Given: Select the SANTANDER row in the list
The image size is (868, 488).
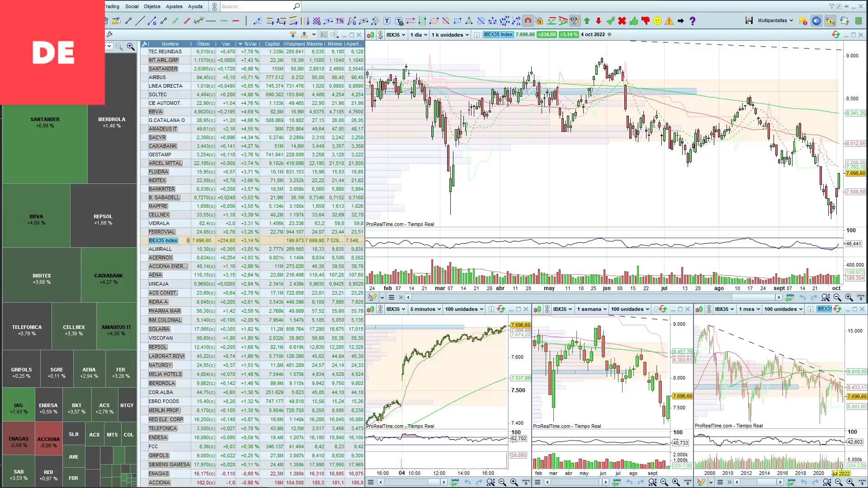Looking at the screenshot, I should 163,69.
